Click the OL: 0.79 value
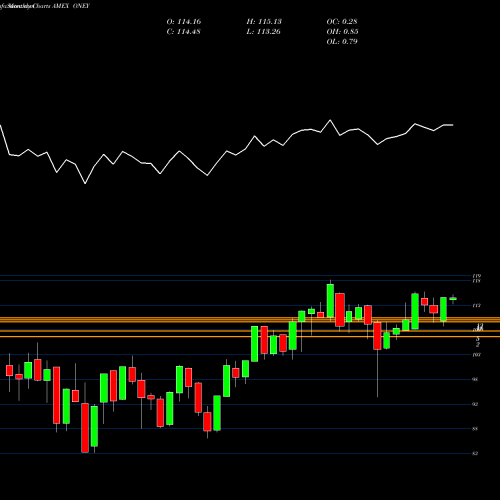 pyautogui.click(x=342, y=42)
